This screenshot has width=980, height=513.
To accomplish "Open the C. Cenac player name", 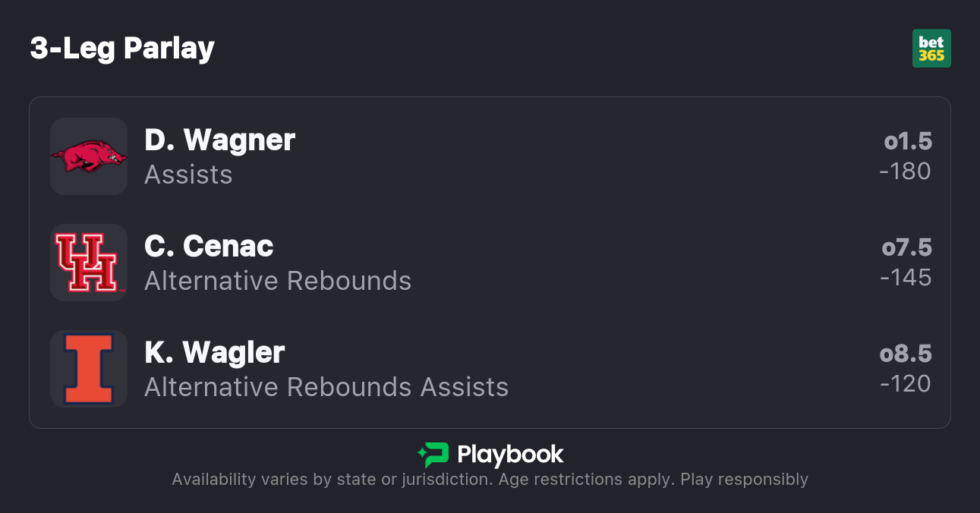I will tap(209, 247).
